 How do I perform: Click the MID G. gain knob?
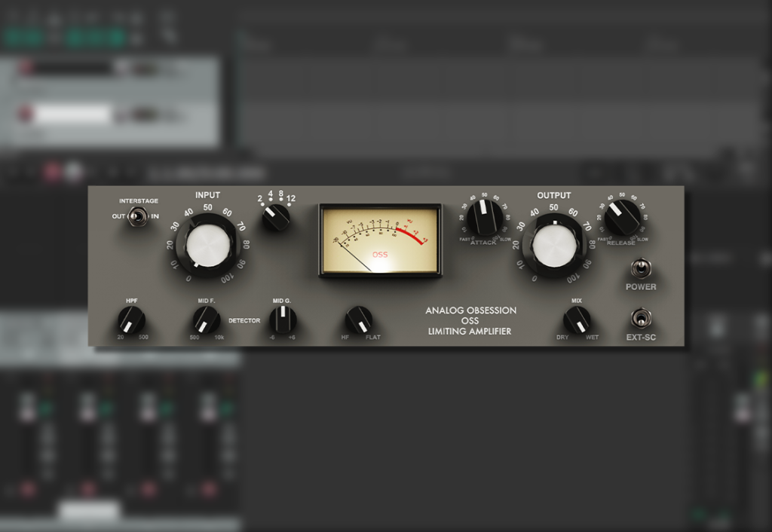[283, 320]
